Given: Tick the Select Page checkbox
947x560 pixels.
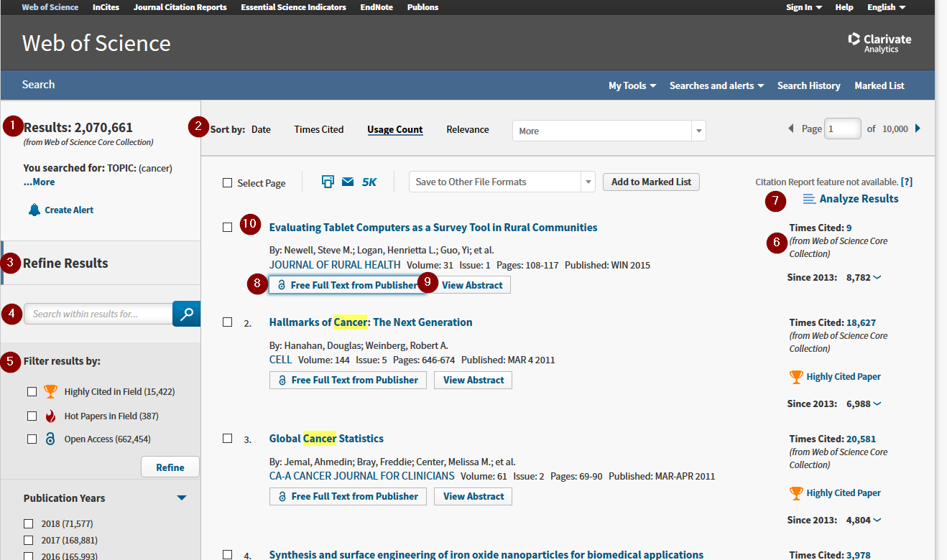Looking at the screenshot, I should 228,183.
